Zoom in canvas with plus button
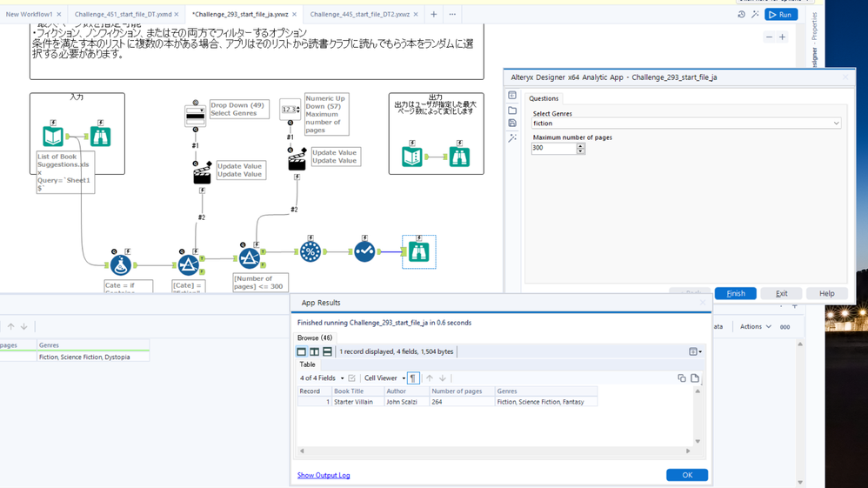Screen dimensions: 868x488 point(782,37)
